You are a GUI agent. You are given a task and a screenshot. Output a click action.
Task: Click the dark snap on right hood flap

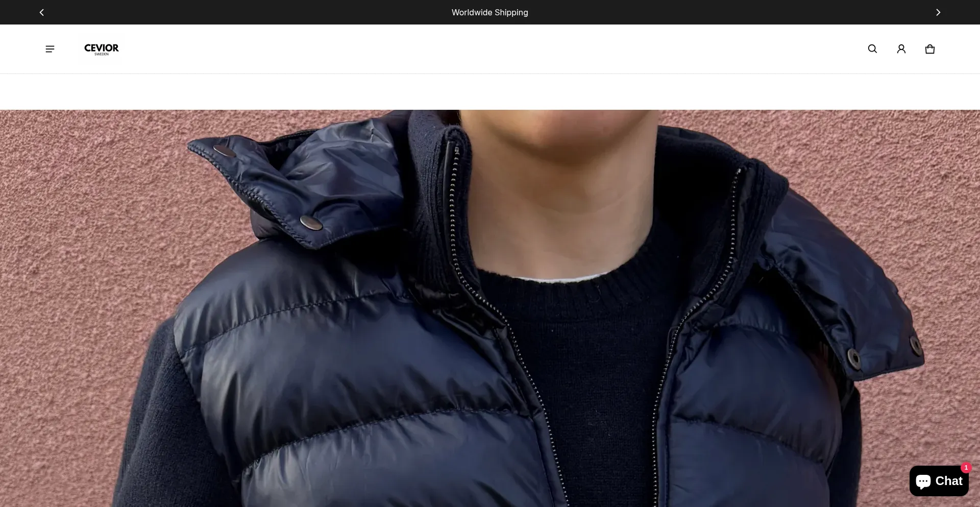tap(853, 357)
